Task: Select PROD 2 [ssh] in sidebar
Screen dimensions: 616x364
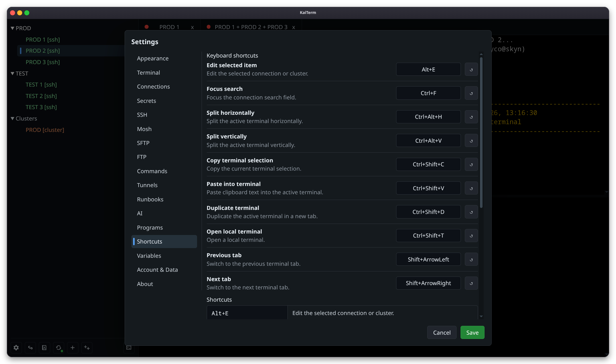Action: pyautogui.click(x=43, y=51)
